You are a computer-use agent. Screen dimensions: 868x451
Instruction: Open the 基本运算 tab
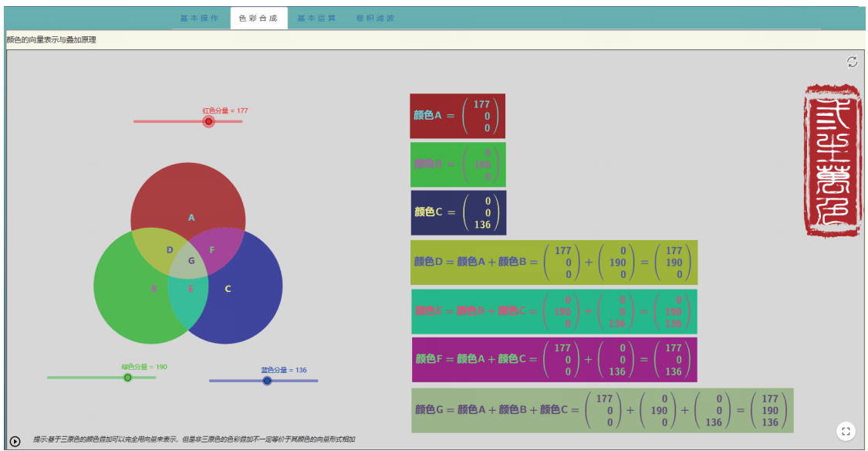click(316, 18)
